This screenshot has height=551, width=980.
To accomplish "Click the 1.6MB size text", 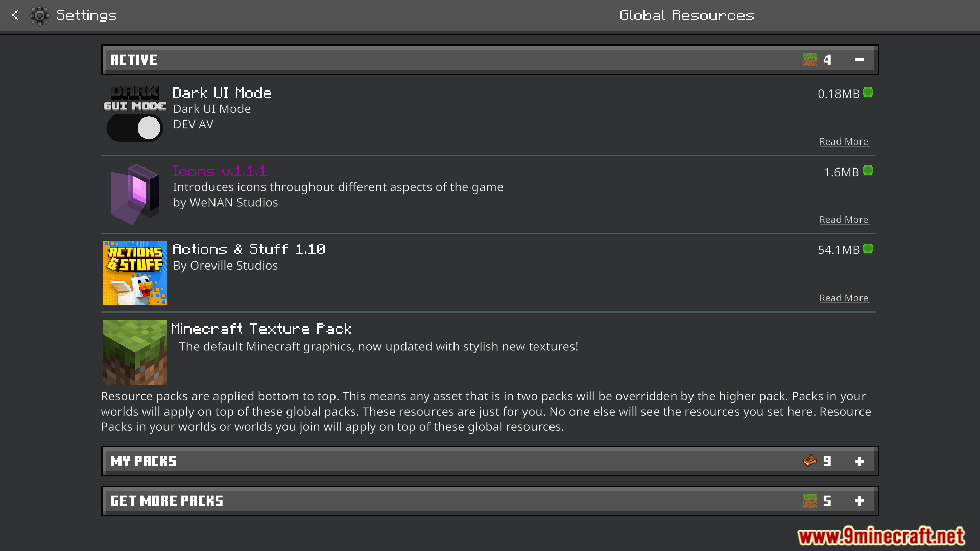I will [x=842, y=172].
